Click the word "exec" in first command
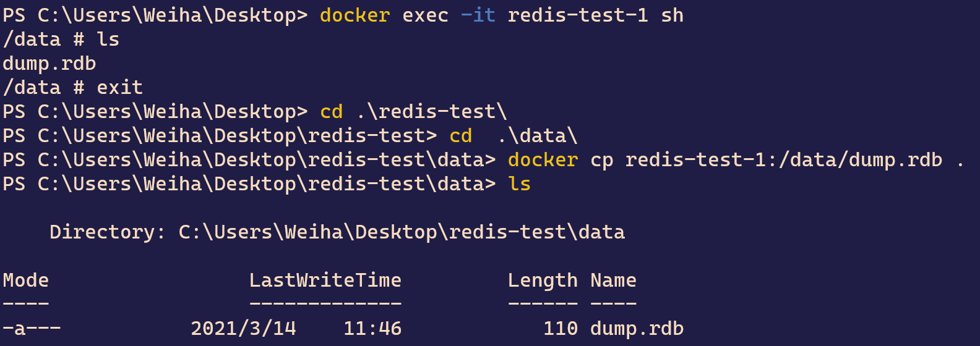The image size is (980, 346). point(425,15)
